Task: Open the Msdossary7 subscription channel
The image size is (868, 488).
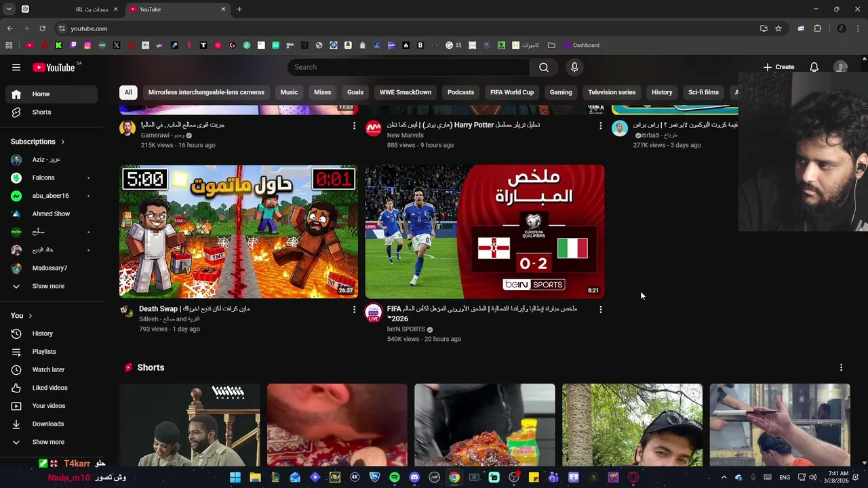Action: point(52,268)
